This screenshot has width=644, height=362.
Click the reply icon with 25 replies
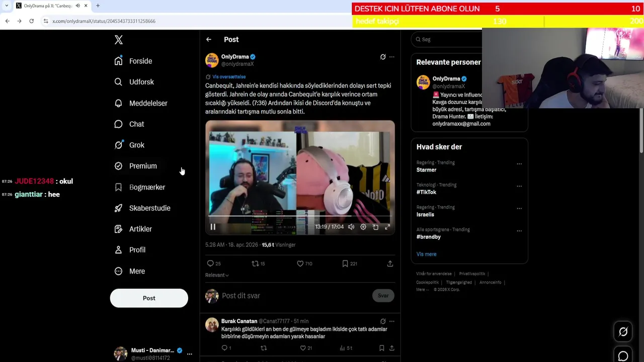pos(210,263)
